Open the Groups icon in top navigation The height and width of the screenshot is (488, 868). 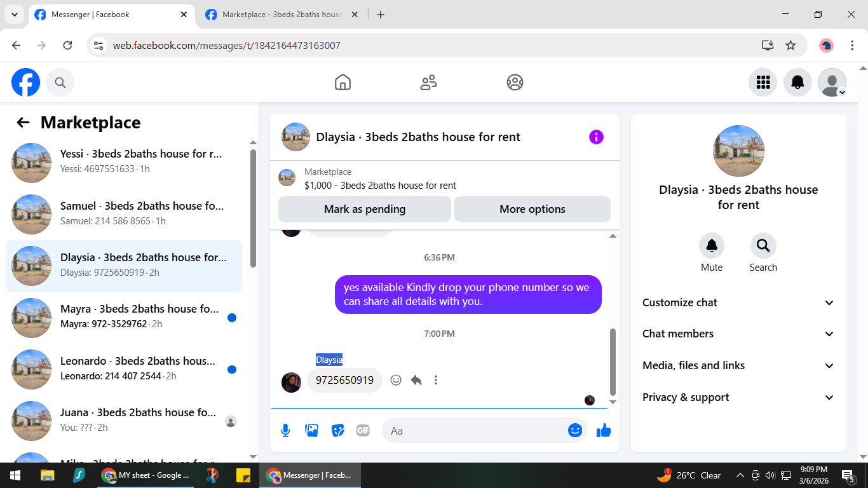[515, 83]
